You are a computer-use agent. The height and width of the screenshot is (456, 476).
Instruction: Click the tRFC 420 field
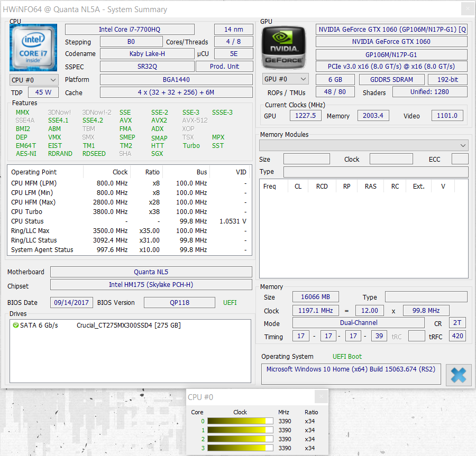pos(457,336)
